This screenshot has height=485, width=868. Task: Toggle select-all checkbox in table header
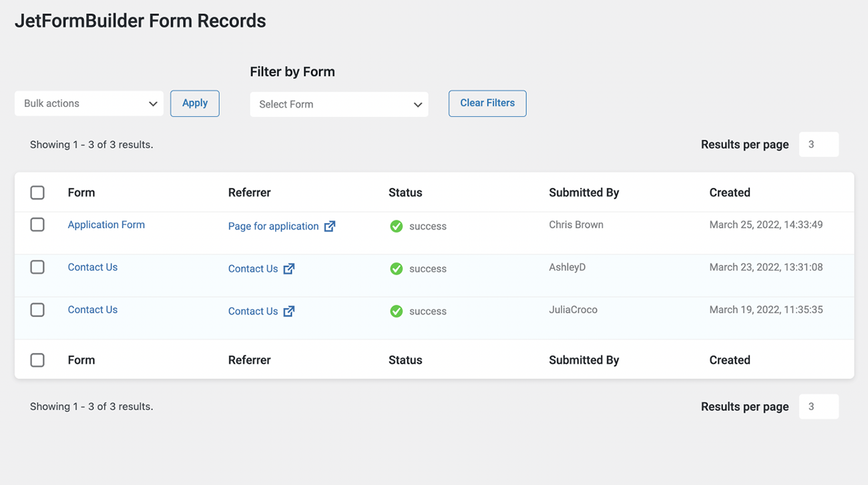point(37,192)
